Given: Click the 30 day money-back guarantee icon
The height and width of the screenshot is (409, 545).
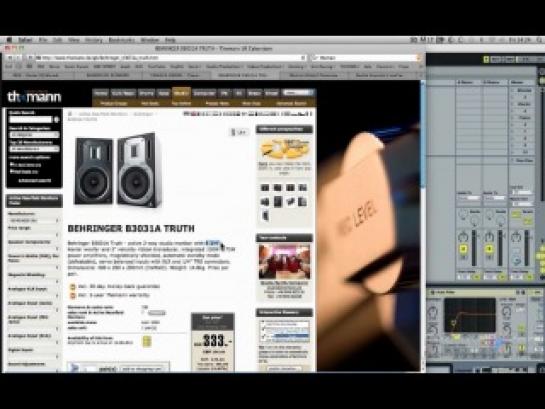Looking at the screenshot, I should tap(73, 287).
